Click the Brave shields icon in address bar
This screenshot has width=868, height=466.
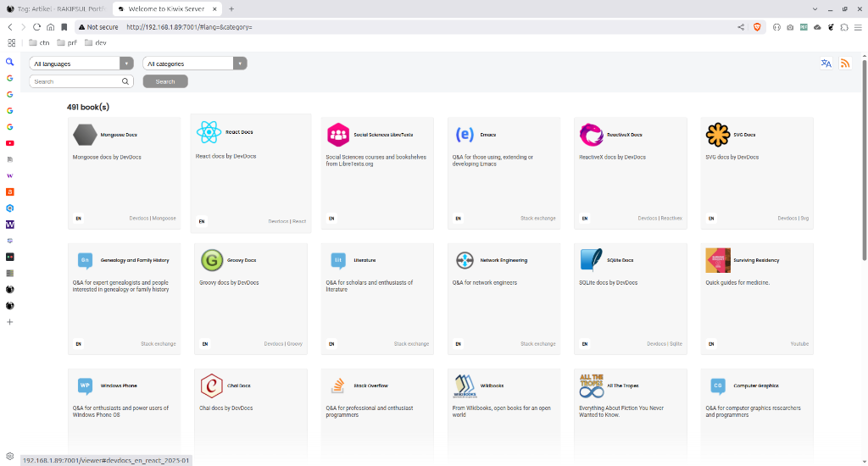click(757, 27)
